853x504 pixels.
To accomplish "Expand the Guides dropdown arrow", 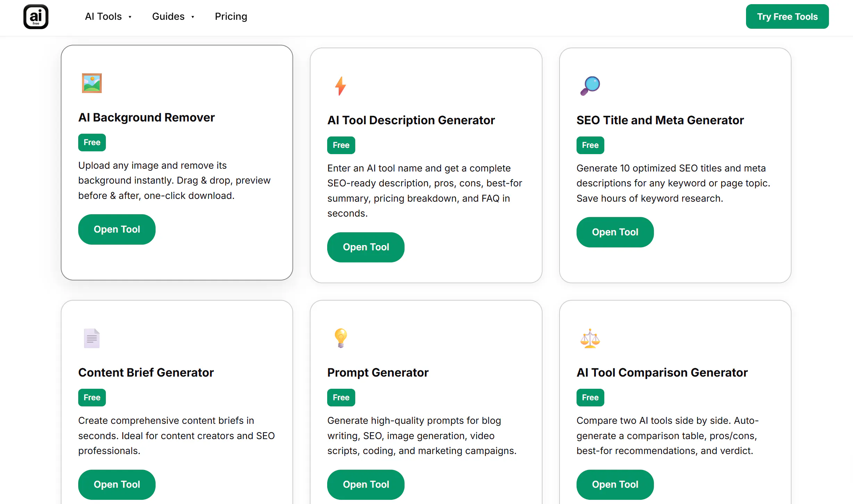I will point(193,17).
